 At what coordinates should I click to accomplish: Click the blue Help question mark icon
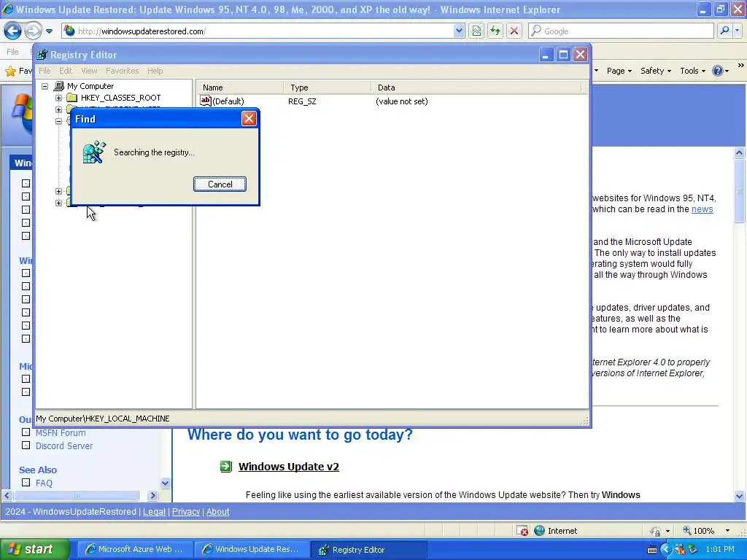click(x=718, y=71)
